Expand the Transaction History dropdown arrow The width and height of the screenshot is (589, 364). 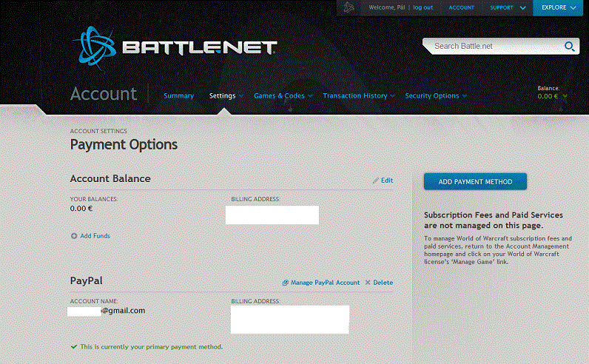(x=392, y=96)
